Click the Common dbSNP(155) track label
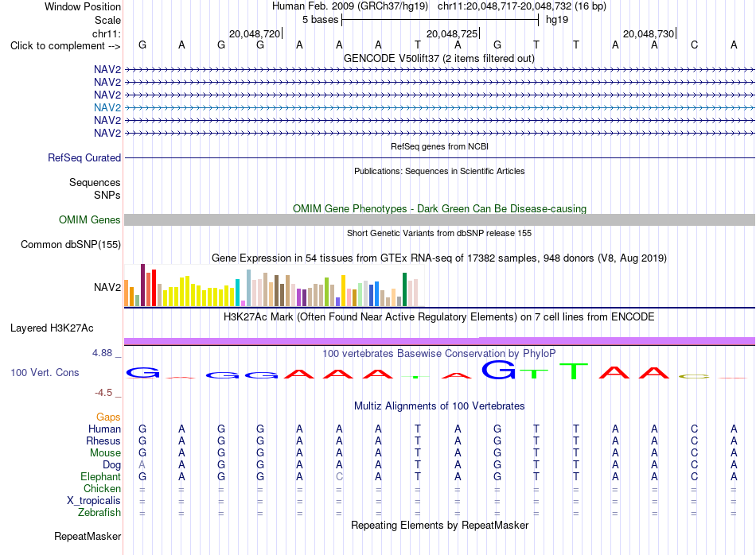Image resolution: width=756 pixels, height=555 pixels. 70,244
